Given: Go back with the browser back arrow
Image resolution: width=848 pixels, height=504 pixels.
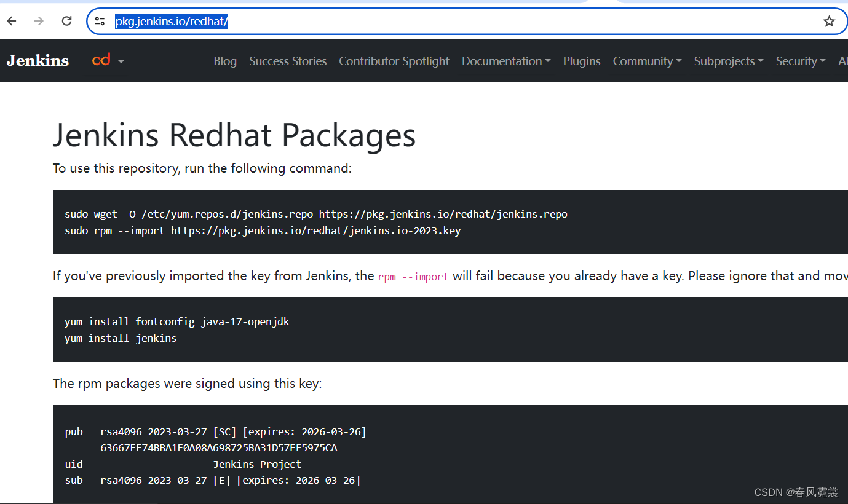Looking at the screenshot, I should click(x=12, y=22).
